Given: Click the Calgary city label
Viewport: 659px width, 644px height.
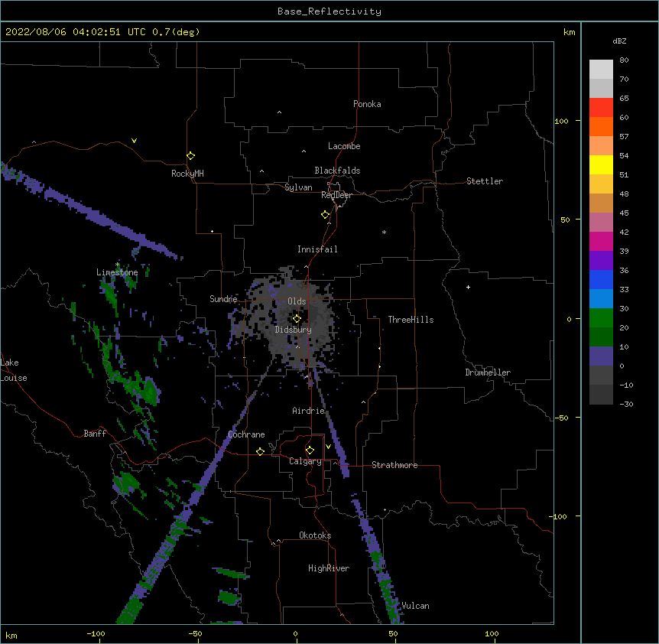Looking at the screenshot, I should point(305,461).
